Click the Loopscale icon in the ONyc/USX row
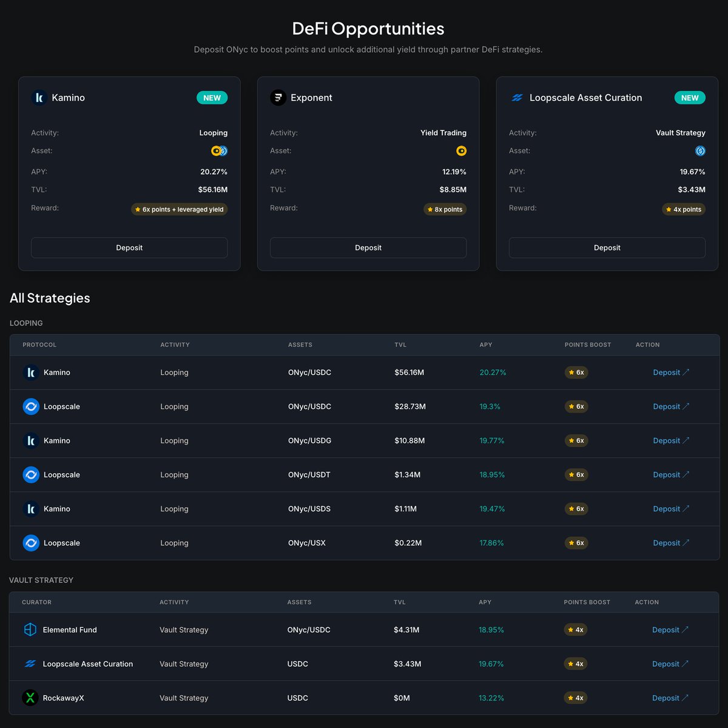Viewport: 728px width, 728px height. point(31,542)
